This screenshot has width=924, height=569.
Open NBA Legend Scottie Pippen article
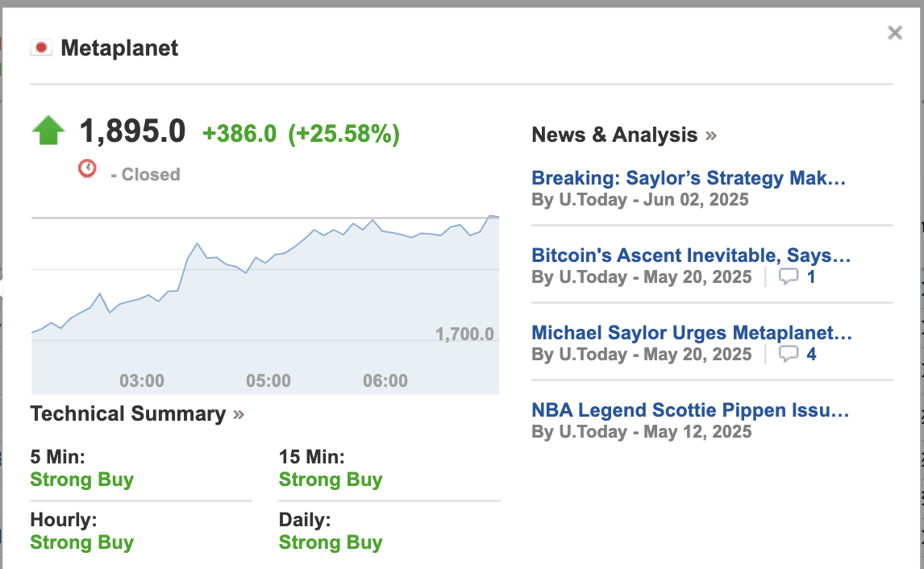690,410
